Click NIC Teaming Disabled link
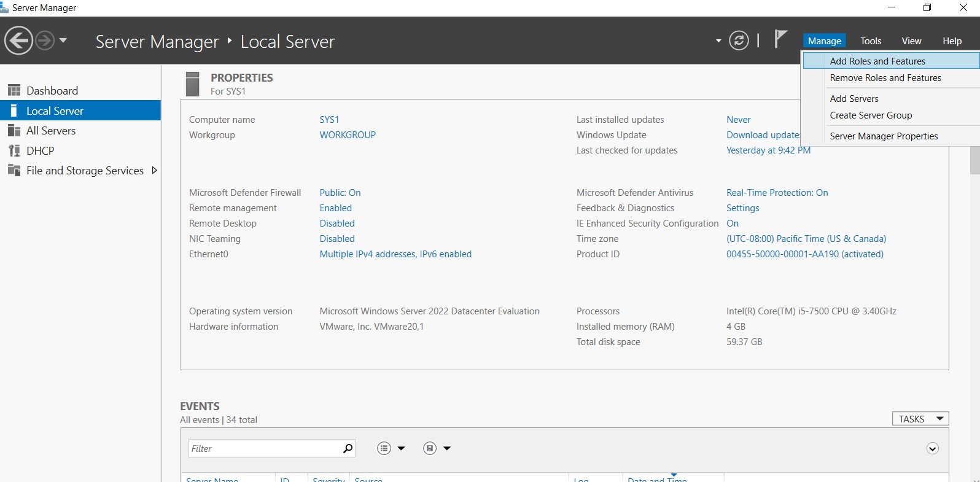This screenshot has height=482, width=980. (337, 239)
